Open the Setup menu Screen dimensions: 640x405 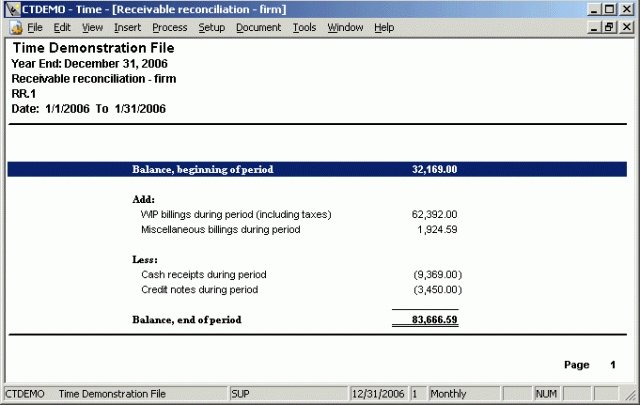[211, 27]
